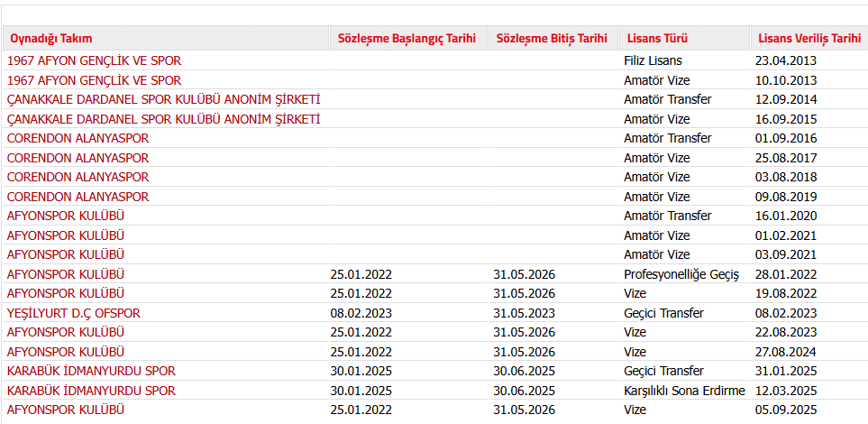Click the license date 01.09.2016
Image resolution: width=868 pixels, height=424 pixels.
click(786, 138)
